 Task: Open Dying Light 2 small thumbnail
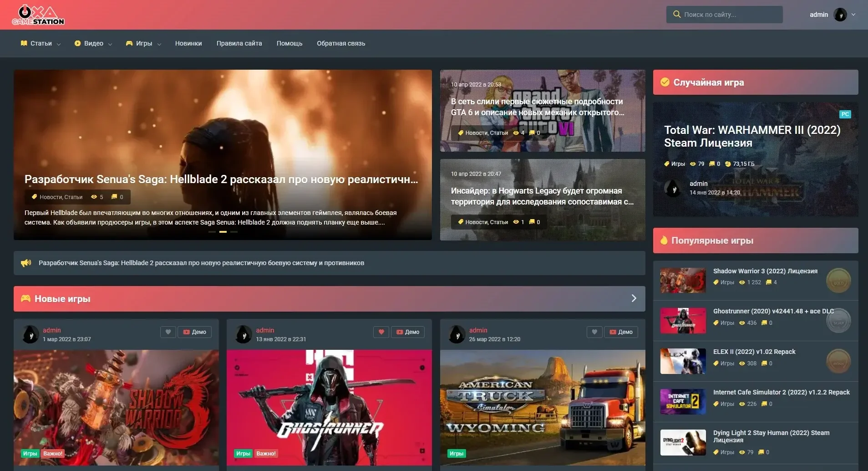point(683,442)
